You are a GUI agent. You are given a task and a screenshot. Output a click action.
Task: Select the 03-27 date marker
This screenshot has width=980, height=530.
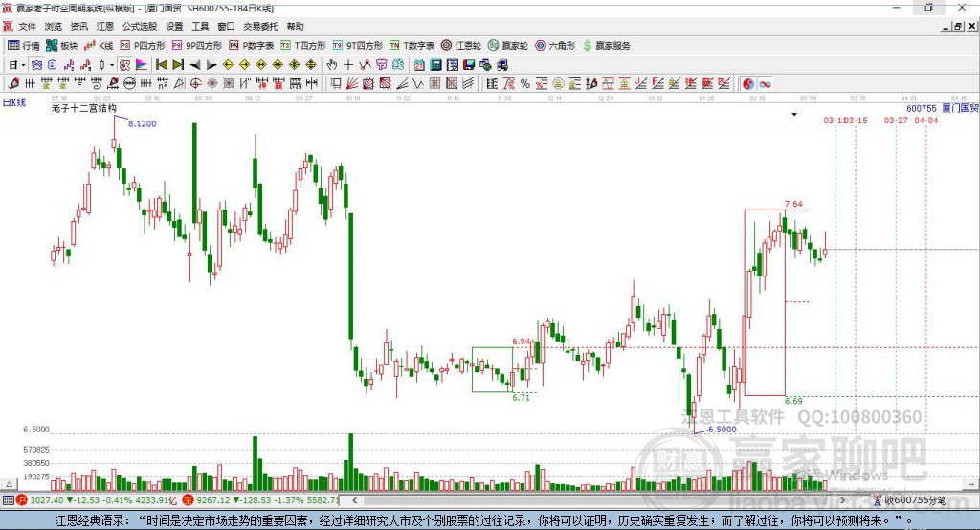896,120
